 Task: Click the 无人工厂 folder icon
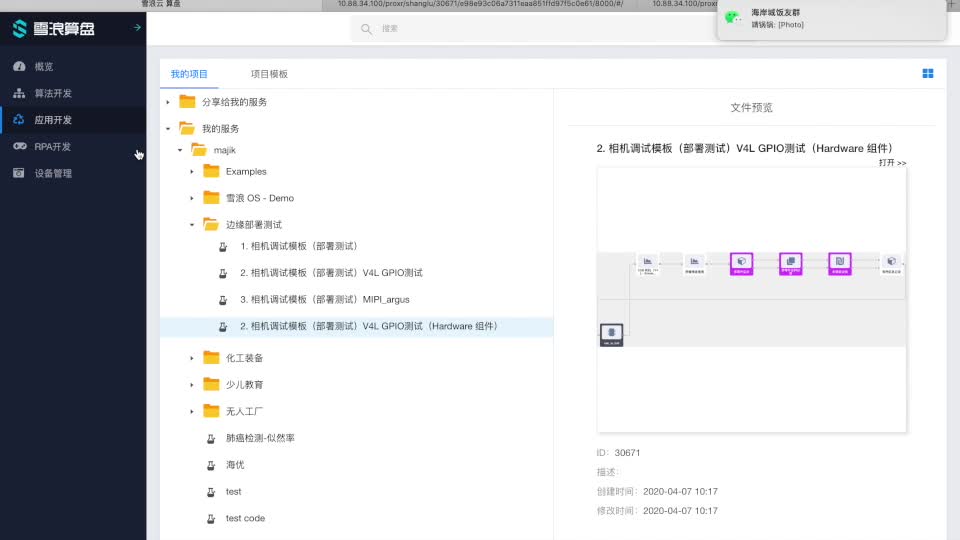(x=211, y=411)
